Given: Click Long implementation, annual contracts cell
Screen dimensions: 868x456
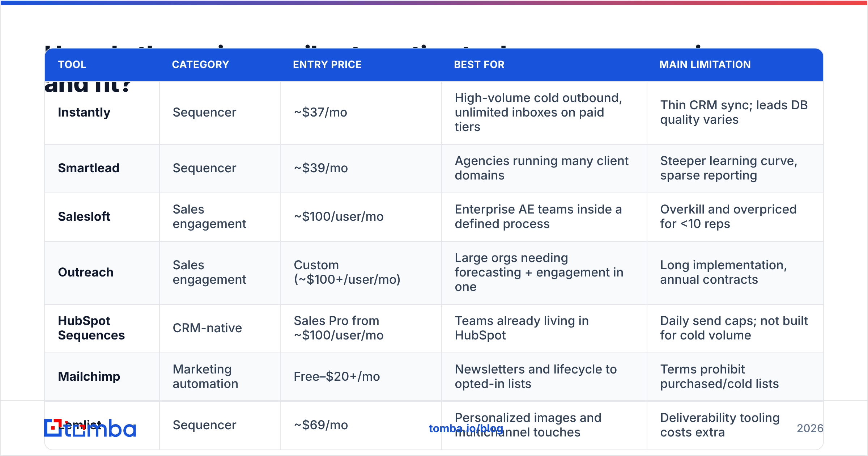Looking at the screenshot, I should 735,273.
